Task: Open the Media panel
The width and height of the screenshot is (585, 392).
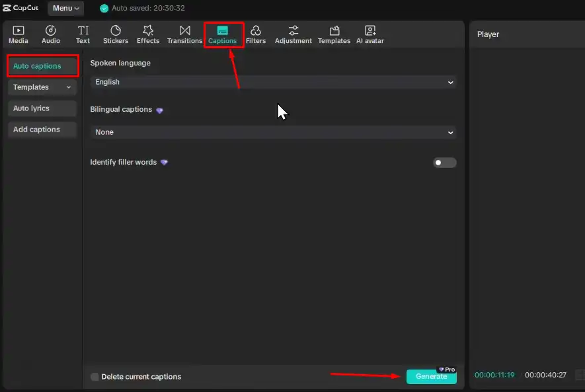Action: (18, 34)
